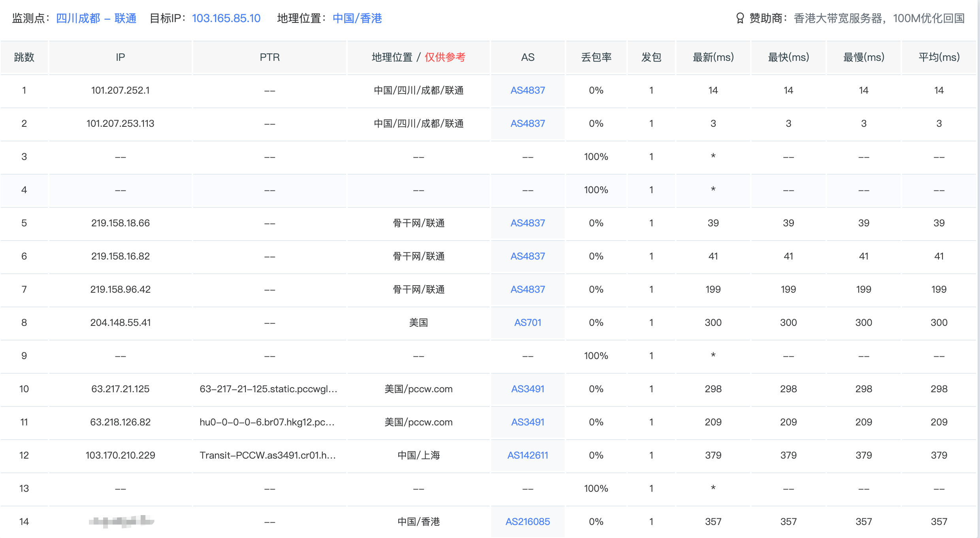The image size is (980, 538).
Task: Open AS4837 link for 219.158.16.82
Action: (x=528, y=256)
